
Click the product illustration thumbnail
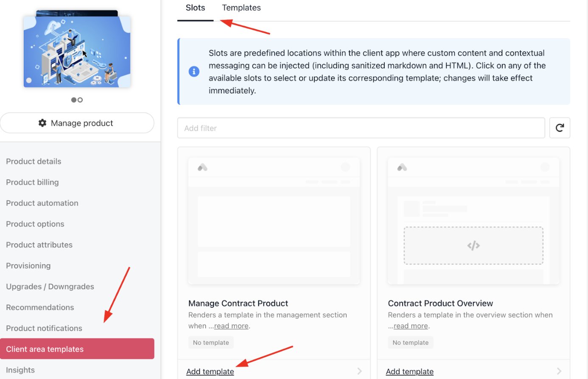pos(77,51)
